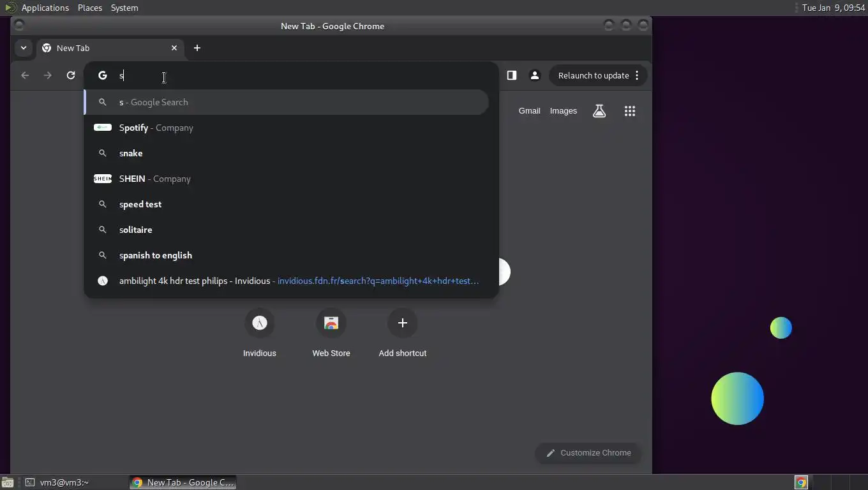Choose the 'speed test' suggestion

(x=287, y=204)
